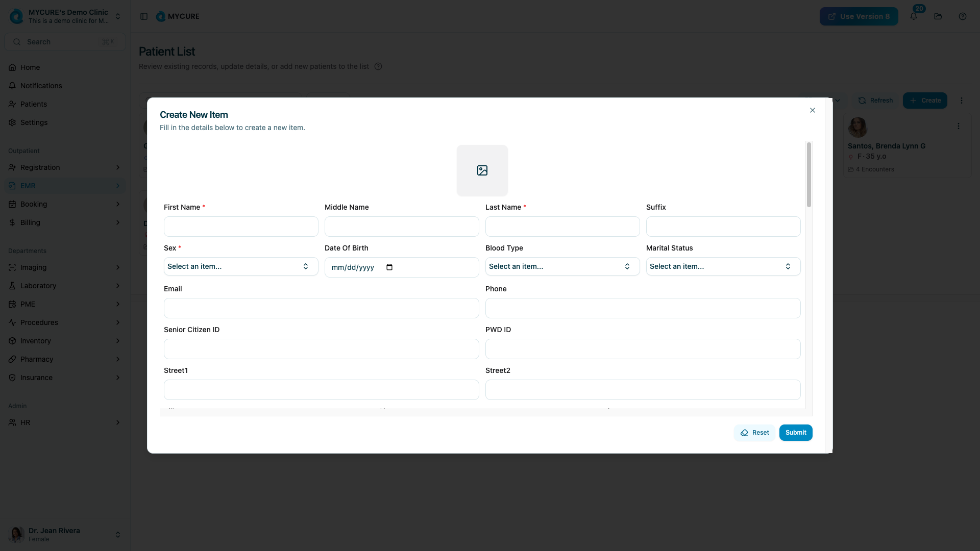
Task: Reset the form fields
Action: coord(754,433)
